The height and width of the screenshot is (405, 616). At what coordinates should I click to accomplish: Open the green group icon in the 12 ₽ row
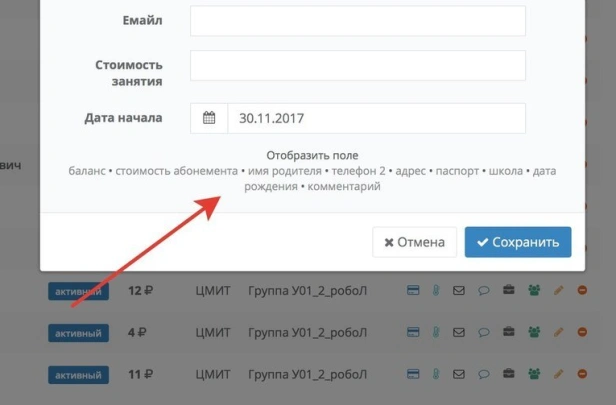pyautogui.click(x=534, y=291)
